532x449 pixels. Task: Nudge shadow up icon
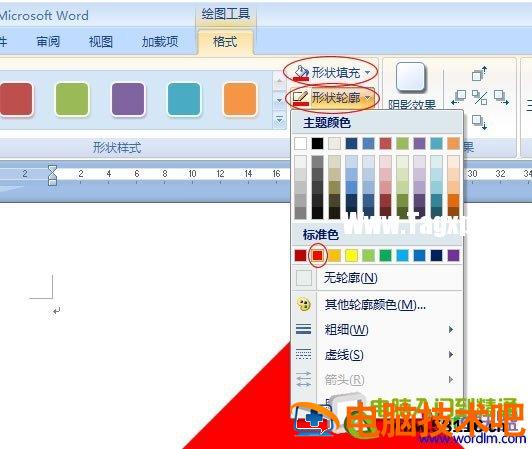tap(479, 74)
